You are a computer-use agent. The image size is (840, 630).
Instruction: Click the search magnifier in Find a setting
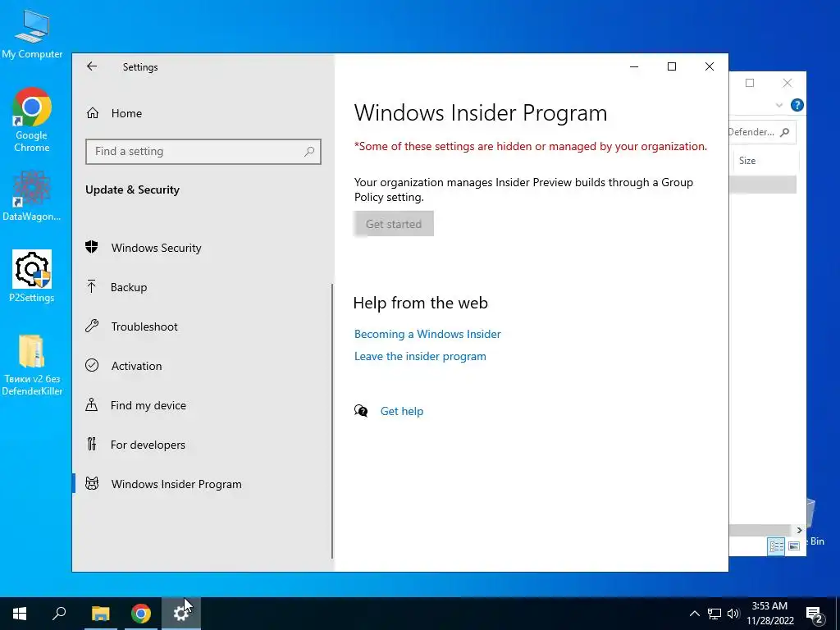point(309,152)
